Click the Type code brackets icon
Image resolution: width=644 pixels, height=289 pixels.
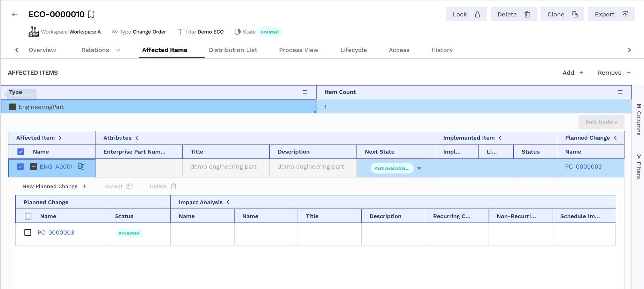tap(115, 32)
